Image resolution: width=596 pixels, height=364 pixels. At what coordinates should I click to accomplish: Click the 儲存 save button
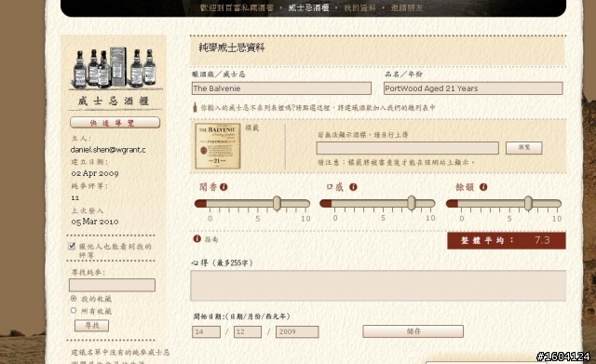413,331
